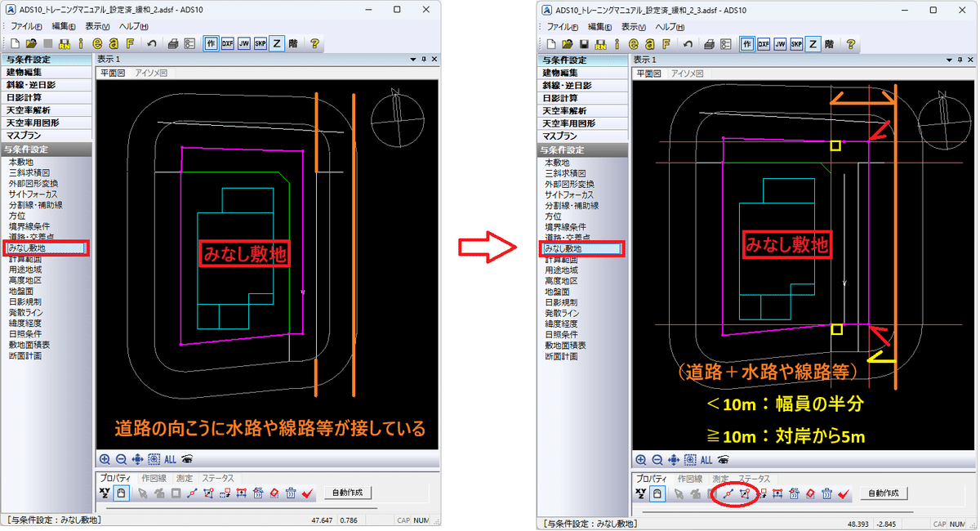This screenshot has height=531, width=980.
Task: Select 平面図 tab in 緩和_2_3 window
Action: (649, 73)
